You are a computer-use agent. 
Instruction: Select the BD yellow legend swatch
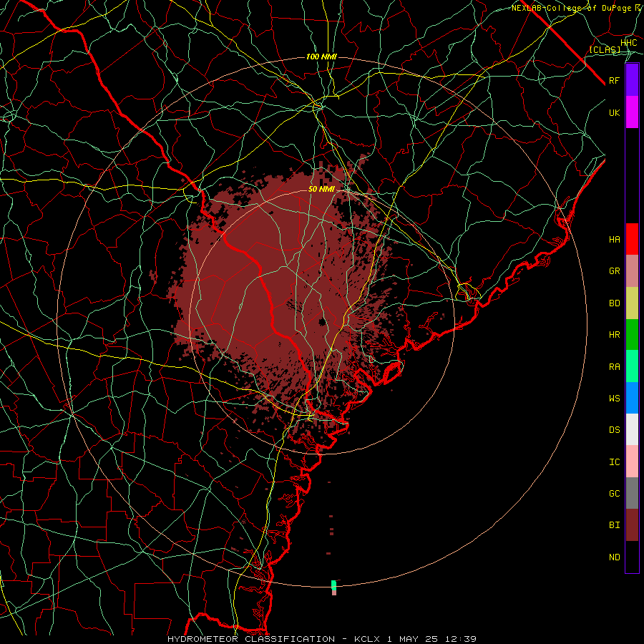tap(632, 303)
